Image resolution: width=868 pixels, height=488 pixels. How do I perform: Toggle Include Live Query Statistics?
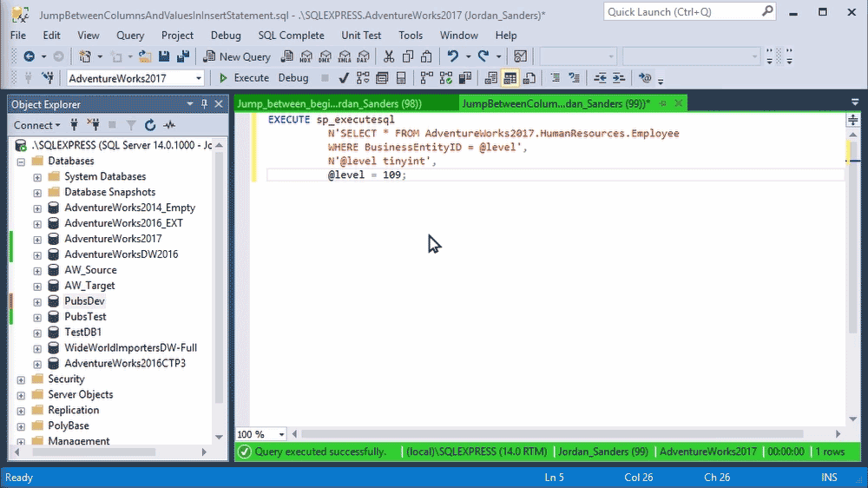(x=445, y=78)
